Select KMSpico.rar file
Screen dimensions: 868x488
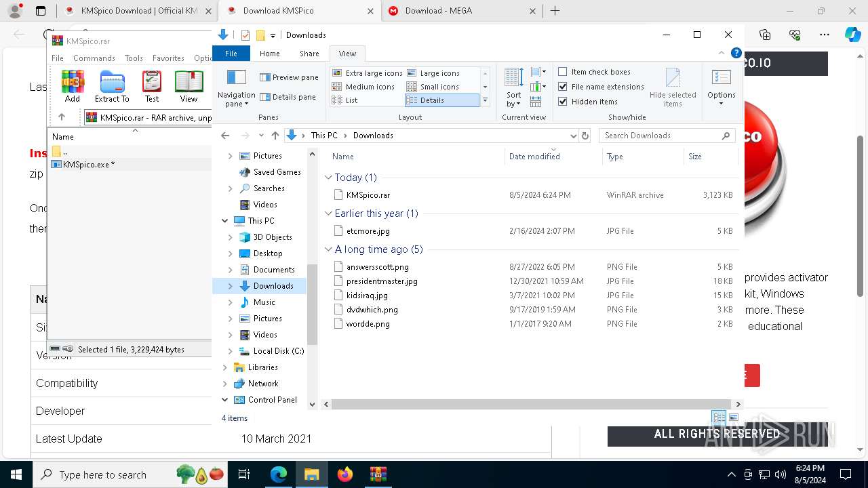[x=368, y=195]
